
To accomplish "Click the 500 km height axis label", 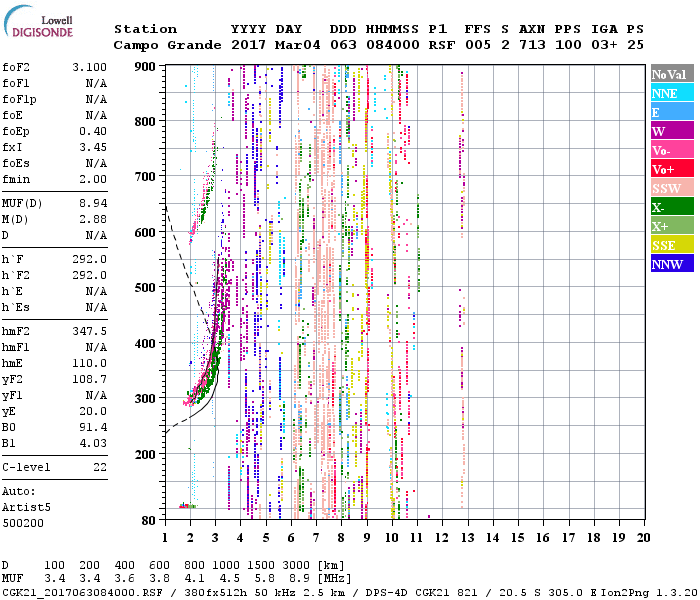I will click(145, 288).
